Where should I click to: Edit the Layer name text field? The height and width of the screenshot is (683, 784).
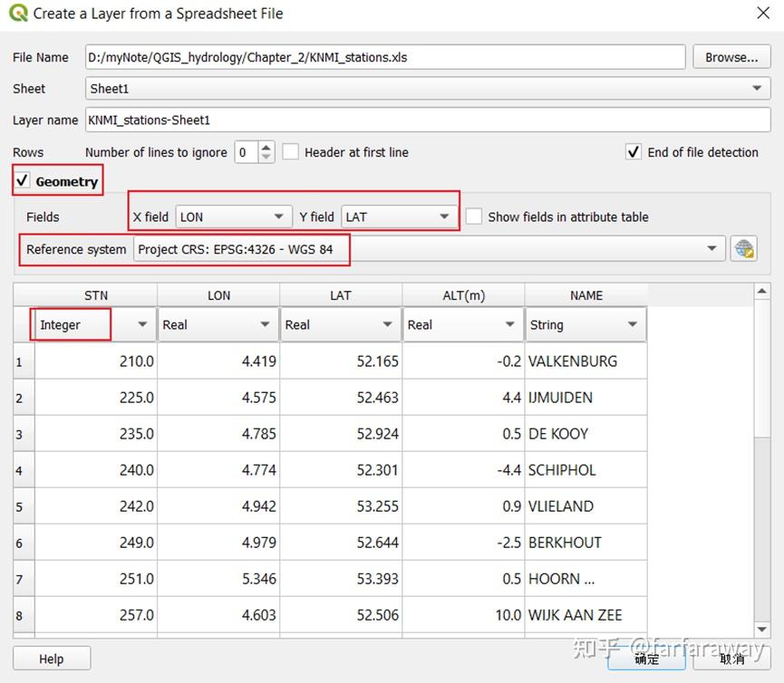tap(426, 120)
